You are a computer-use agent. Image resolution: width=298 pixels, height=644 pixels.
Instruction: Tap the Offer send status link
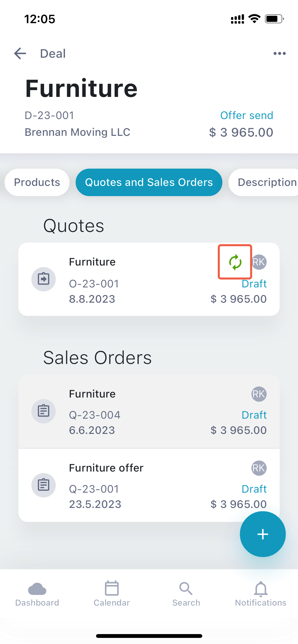[247, 115]
